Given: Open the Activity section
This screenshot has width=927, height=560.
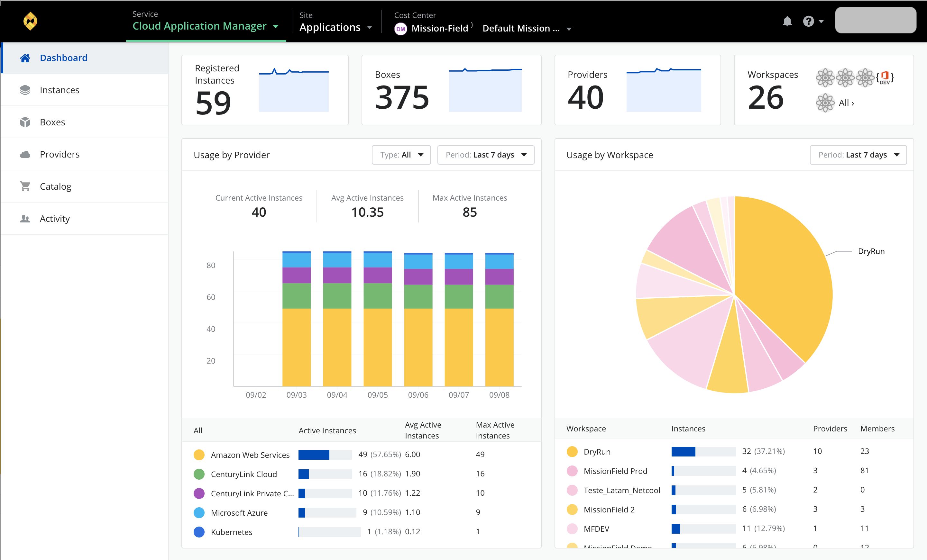Looking at the screenshot, I should 85,219.
